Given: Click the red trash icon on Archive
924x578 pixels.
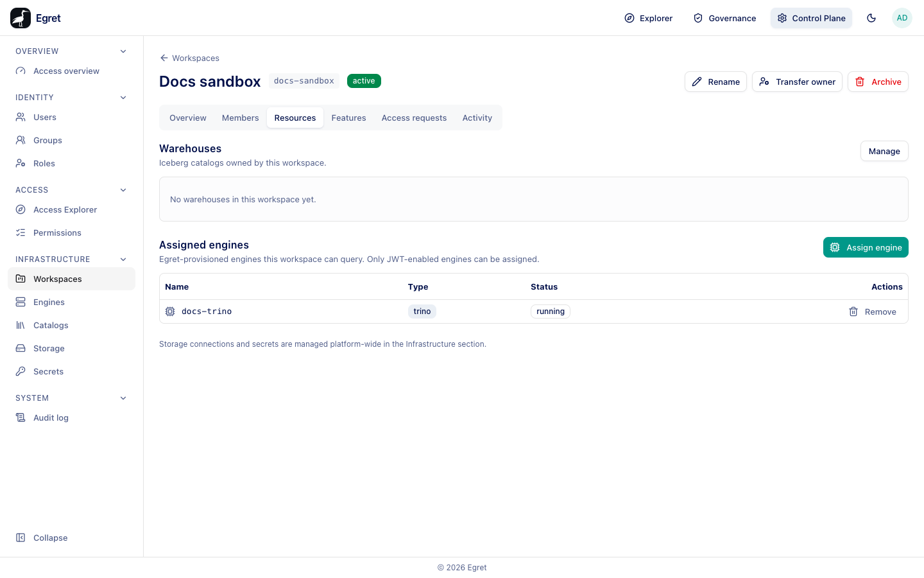Looking at the screenshot, I should (860, 82).
